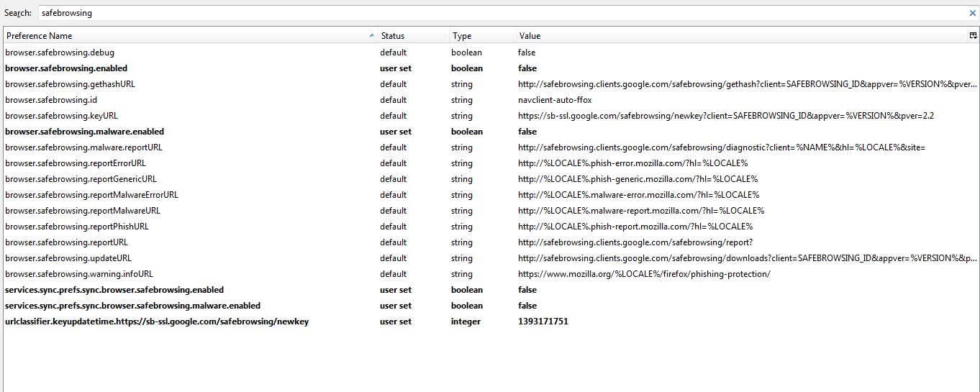980x392 pixels.
Task: Click false value of browser.safebrowsing.malware.enabled
Action: [527, 132]
